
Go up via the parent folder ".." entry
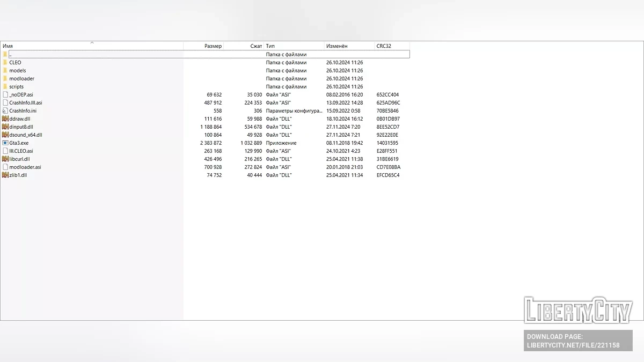(10, 55)
